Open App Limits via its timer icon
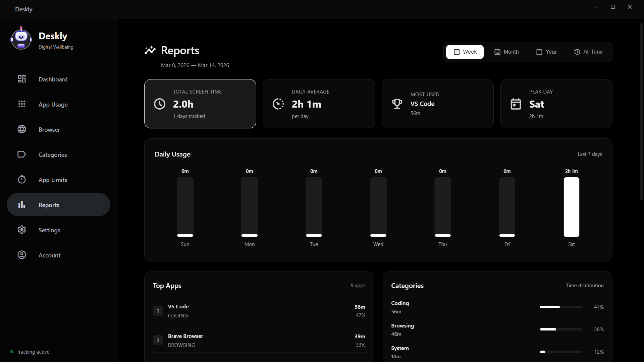 (22, 179)
